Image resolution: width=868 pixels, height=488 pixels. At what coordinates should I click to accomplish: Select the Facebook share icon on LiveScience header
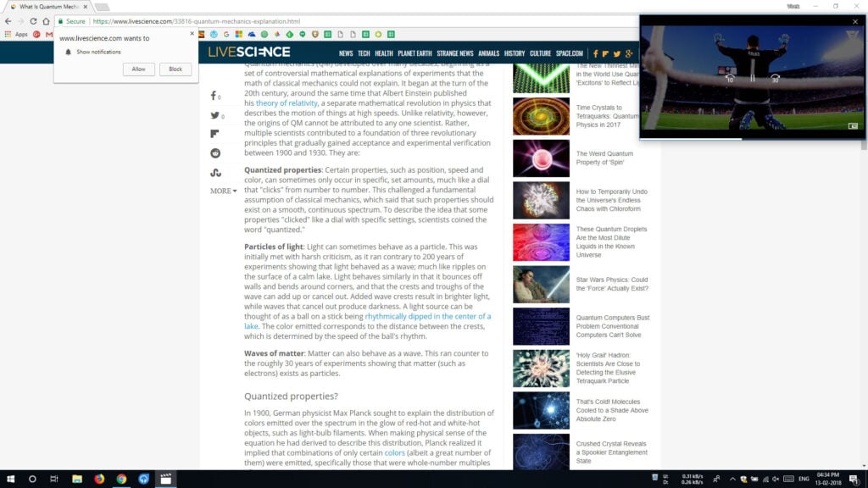[595, 53]
